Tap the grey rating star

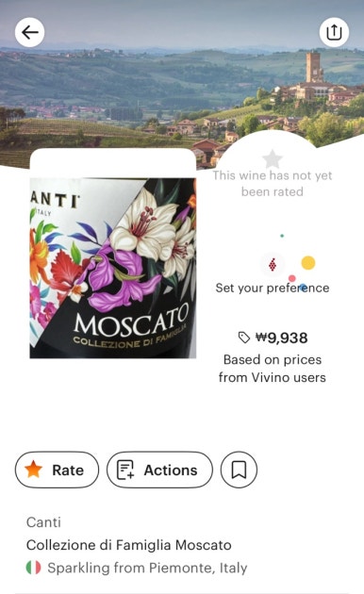(273, 158)
